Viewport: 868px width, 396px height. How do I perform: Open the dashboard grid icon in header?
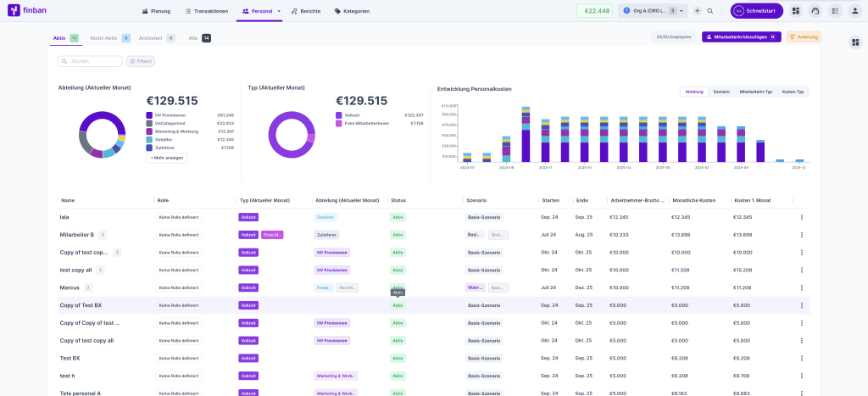click(796, 11)
